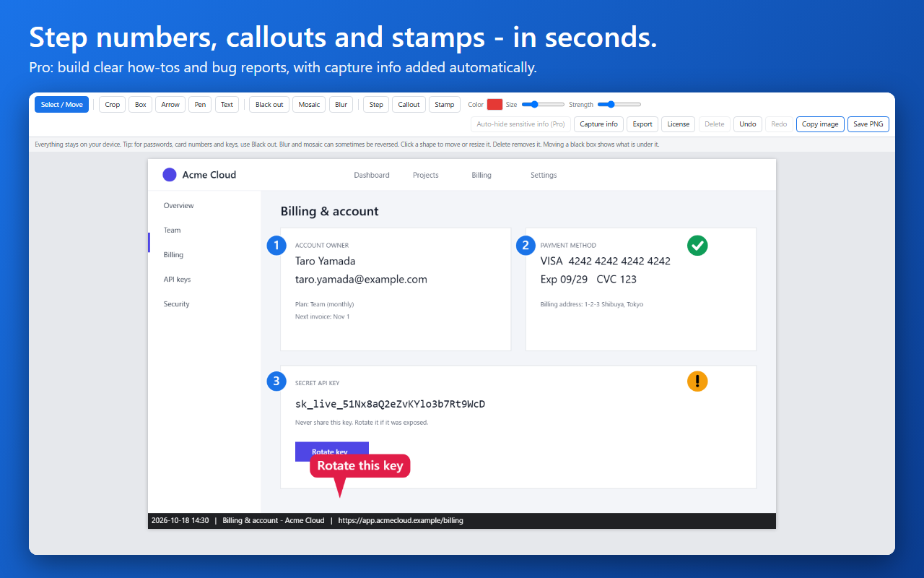Click the Delete button

[715, 124]
